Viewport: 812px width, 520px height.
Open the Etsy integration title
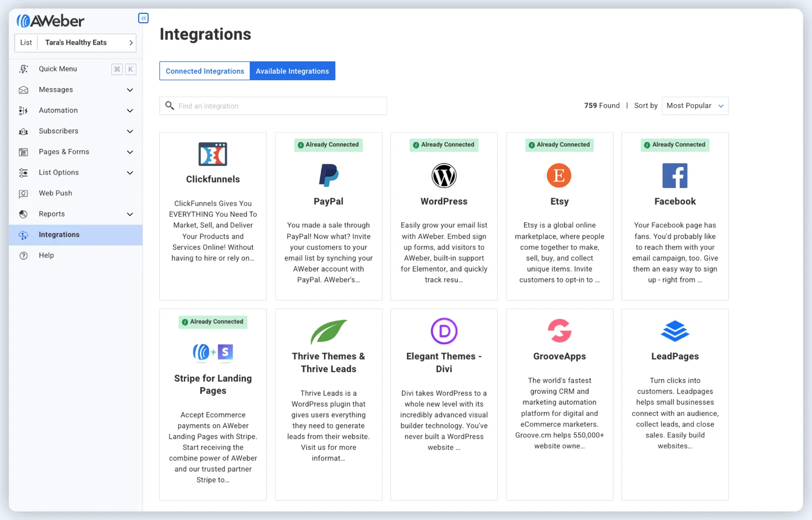[559, 202]
